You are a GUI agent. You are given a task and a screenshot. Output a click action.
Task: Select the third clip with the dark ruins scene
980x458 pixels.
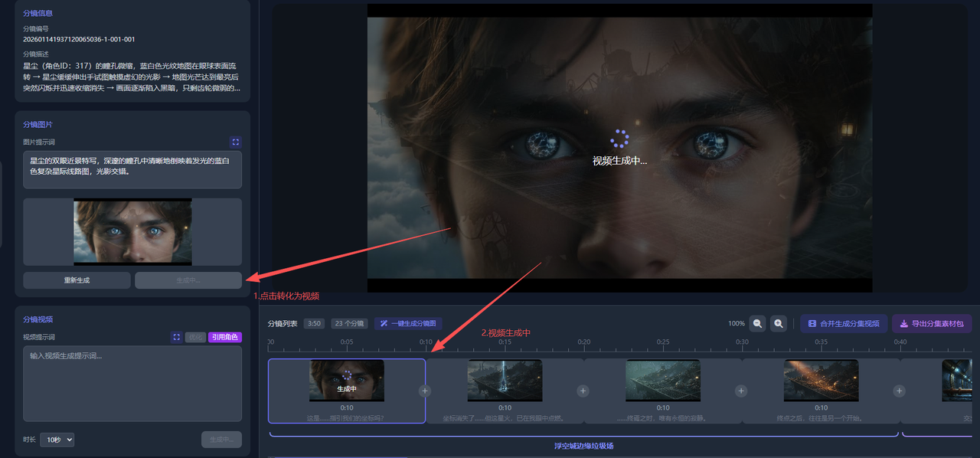tap(663, 380)
